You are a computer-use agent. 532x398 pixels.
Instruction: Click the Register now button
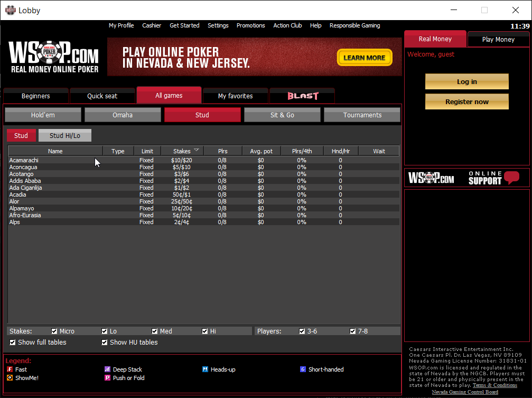click(x=467, y=101)
